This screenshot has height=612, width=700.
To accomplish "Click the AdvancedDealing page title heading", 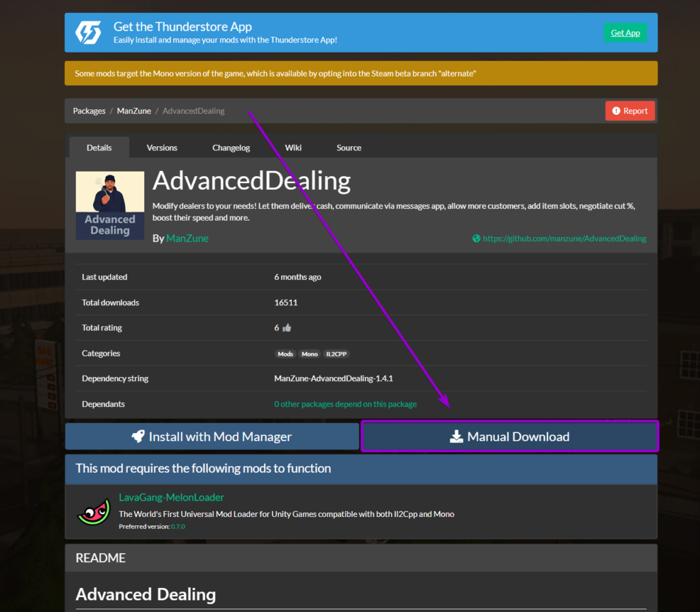I will pyautogui.click(x=252, y=181).
